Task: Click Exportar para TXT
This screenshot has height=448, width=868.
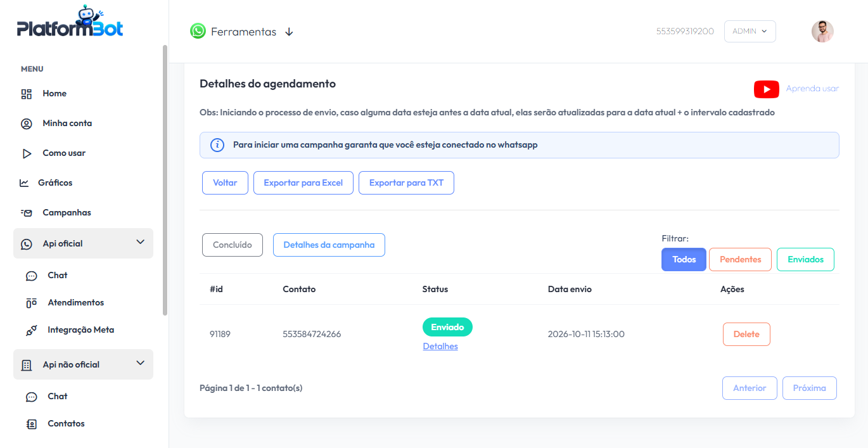Action: [x=406, y=182]
